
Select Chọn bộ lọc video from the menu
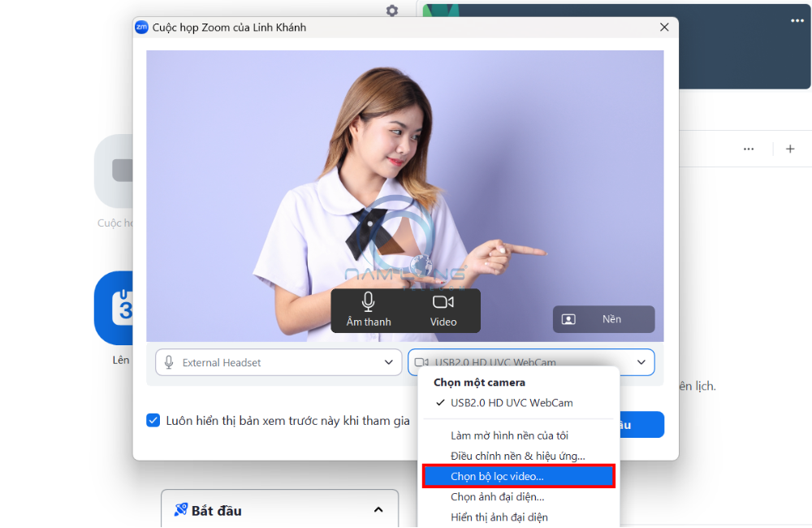pos(518,476)
